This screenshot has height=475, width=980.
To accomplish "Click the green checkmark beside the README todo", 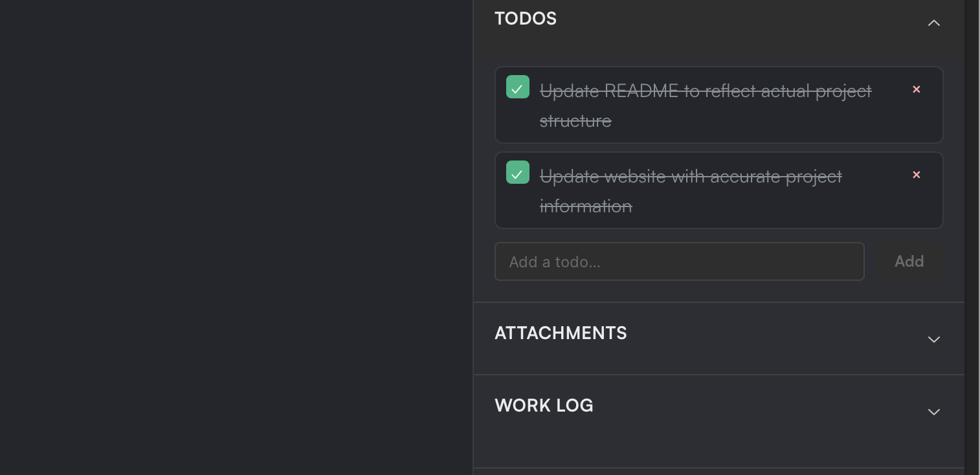I will tap(518, 87).
